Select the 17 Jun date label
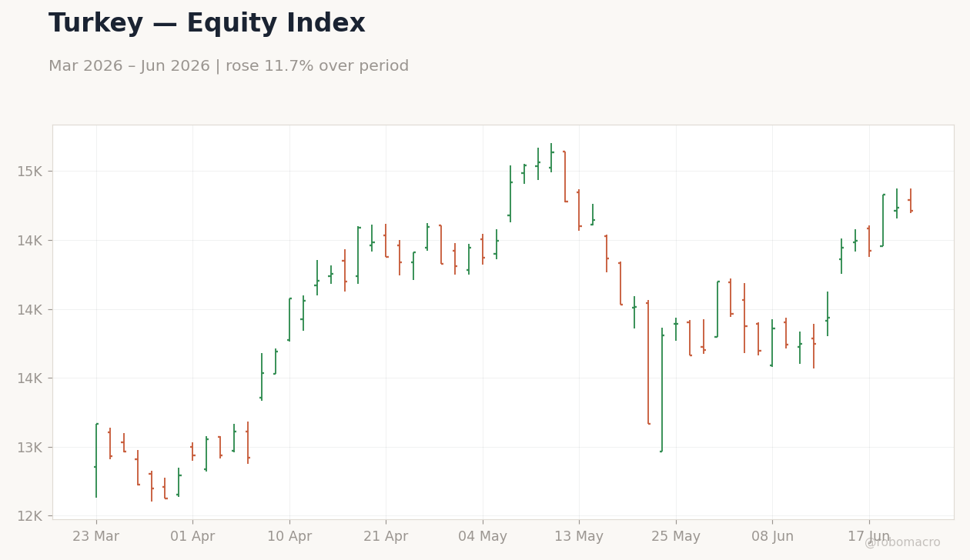 pyautogui.click(x=869, y=537)
